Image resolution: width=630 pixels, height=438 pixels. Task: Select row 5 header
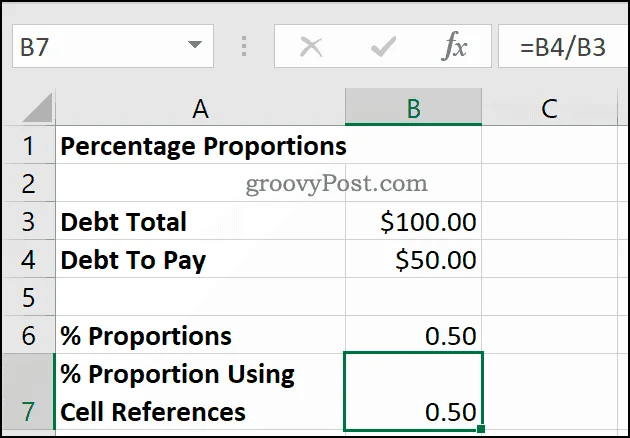click(x=28, y=297)
